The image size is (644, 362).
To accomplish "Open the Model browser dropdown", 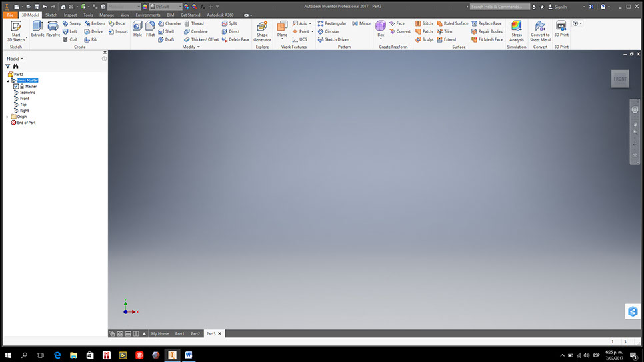I will point(15,59).
